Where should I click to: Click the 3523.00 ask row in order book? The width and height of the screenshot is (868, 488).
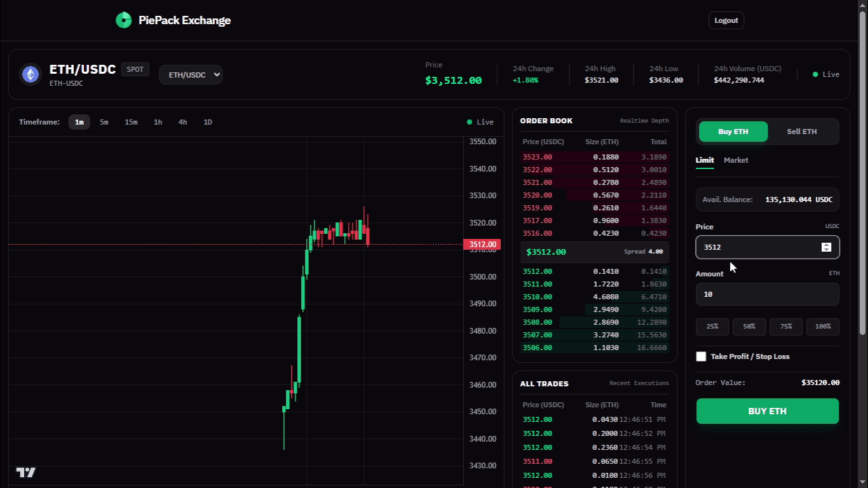pyautogui.click(x=595, y=157)
